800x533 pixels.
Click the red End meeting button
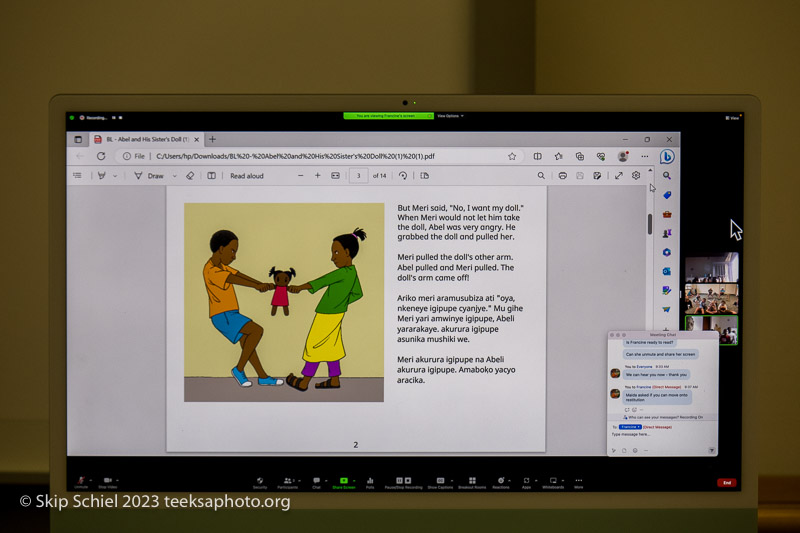click(x=727, y=483)
